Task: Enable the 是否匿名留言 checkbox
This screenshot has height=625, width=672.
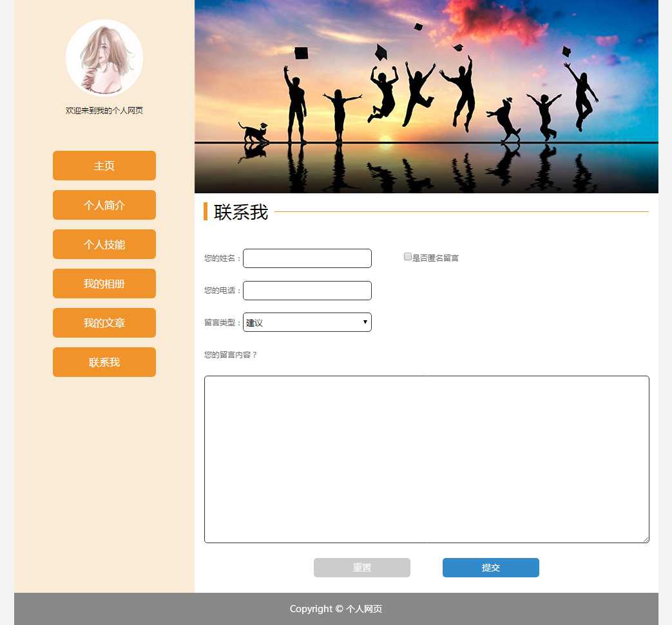Action: [408, 256]
